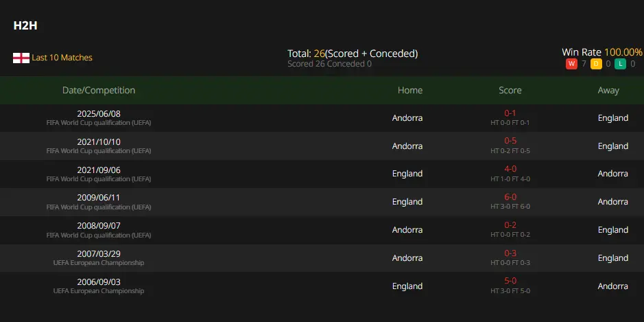Click the yellow D draws badge
Image resolution: width=644 pixels, height=322 pixels.
(596, 64)
